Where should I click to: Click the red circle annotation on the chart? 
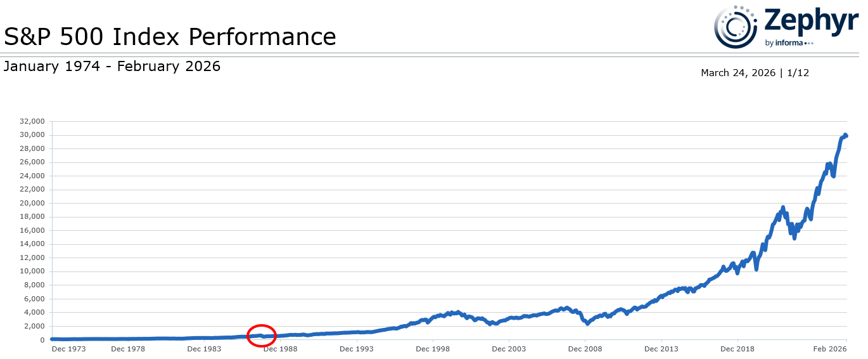click(261, 336)
